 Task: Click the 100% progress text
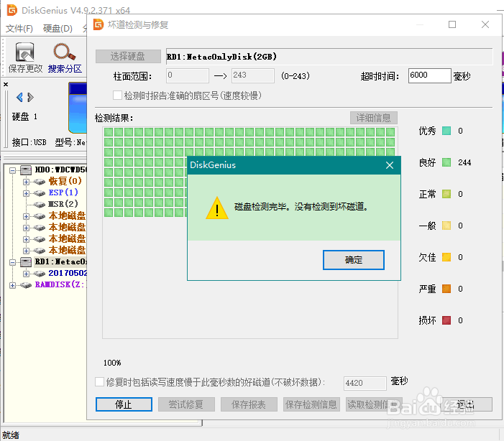(x=112, y=363)
